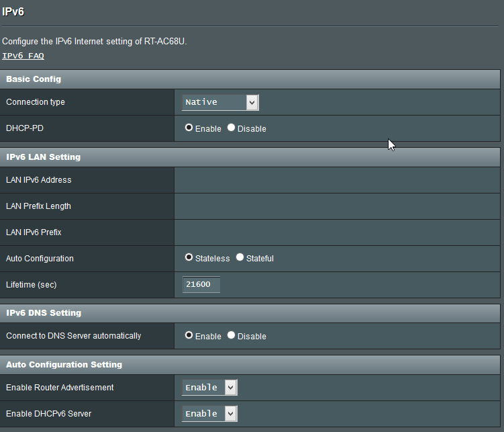This screenshot has height=432, width=504.
Task: Open the Enable Router Advertisement dropdown
Action: click(209, 387)
